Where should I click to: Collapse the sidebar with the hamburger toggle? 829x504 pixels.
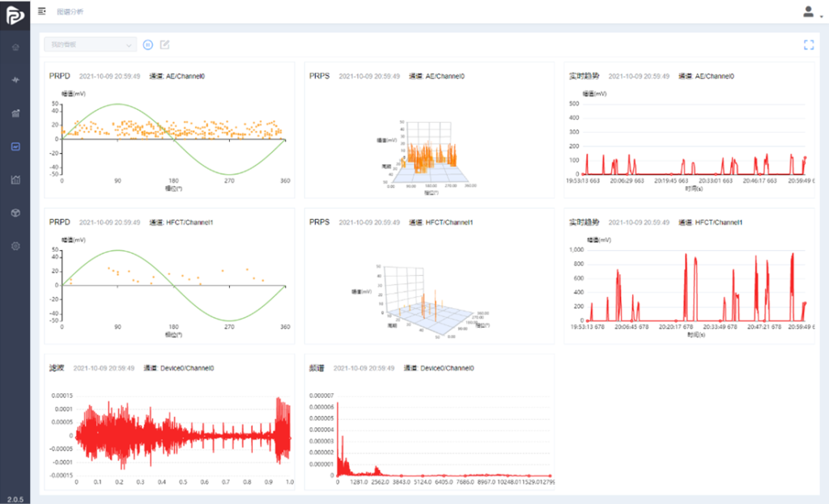pyautogui.click(x=42, y=12)
